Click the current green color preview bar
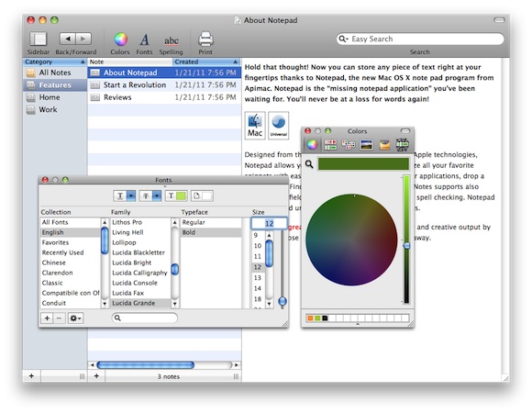532x413 pixels. point(363,164)
